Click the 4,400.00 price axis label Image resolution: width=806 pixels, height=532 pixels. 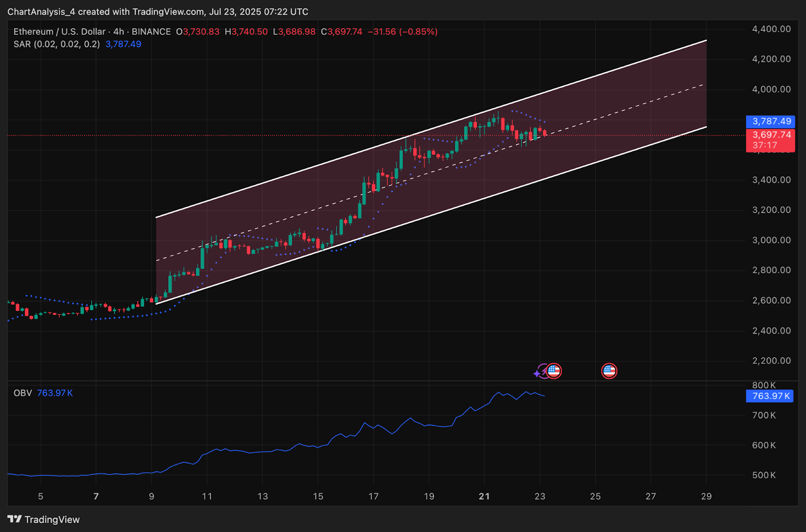pyautogui.click(x=771, y=29)
